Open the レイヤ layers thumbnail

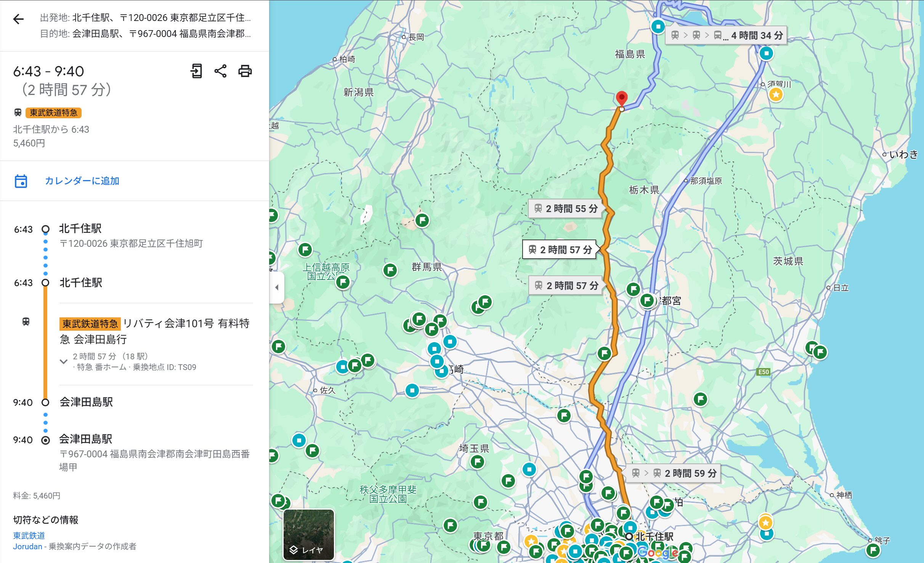pos(309,535)
